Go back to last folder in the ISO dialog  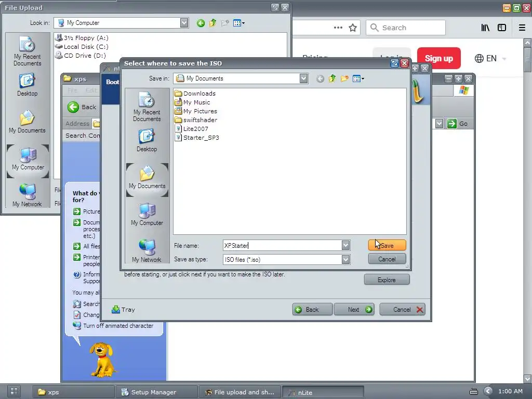[320, 79]
